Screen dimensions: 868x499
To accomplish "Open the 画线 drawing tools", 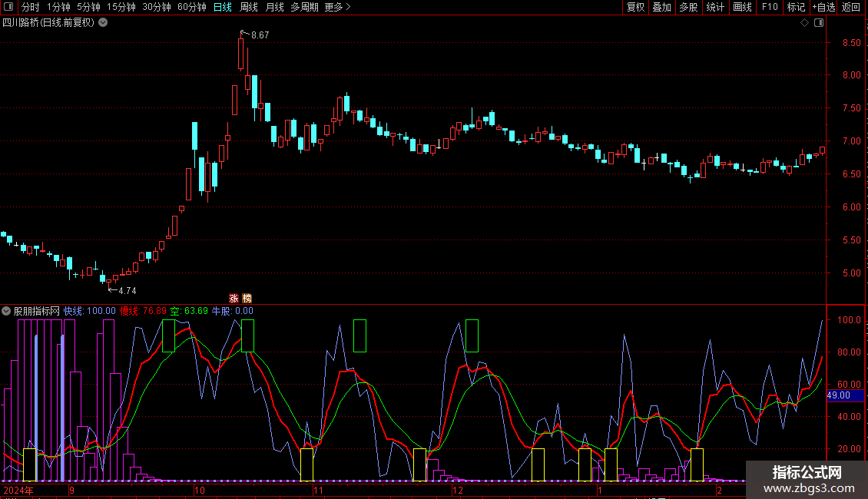I will tap(742, 8).
